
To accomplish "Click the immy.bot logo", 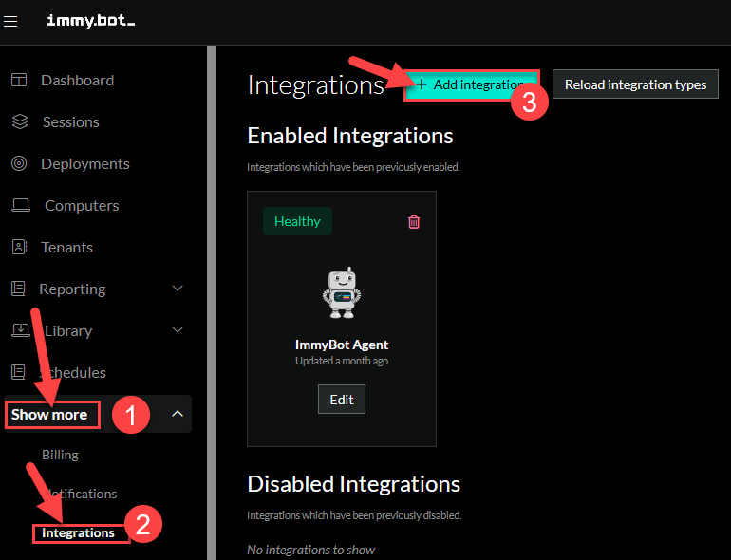I will pyautogui.click(x=90, y=21).
